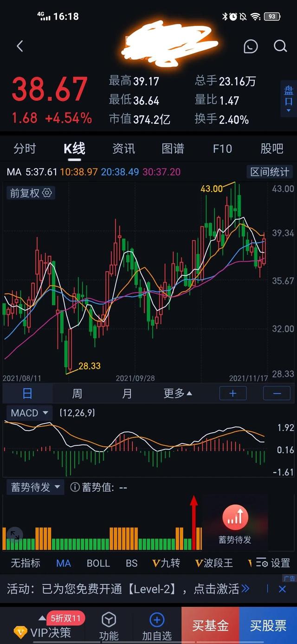
Task: Tap the 28.33 low price marker
Action: coord(89,365)
